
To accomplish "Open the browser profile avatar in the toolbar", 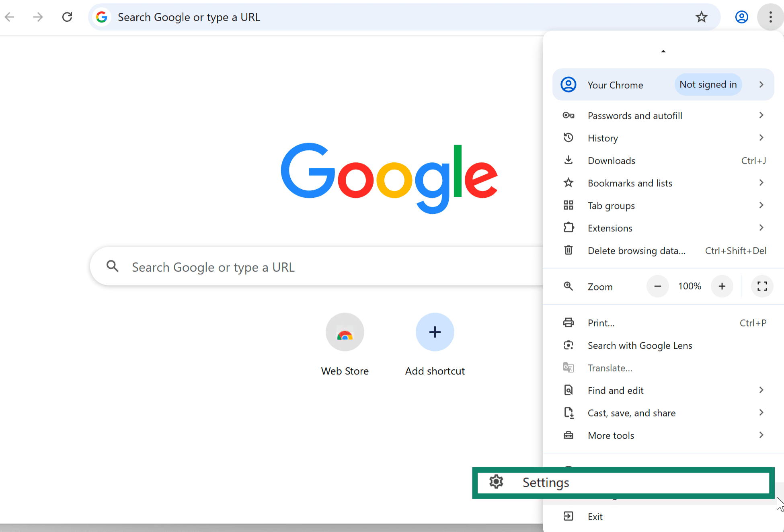I will (x=741, y=17).
